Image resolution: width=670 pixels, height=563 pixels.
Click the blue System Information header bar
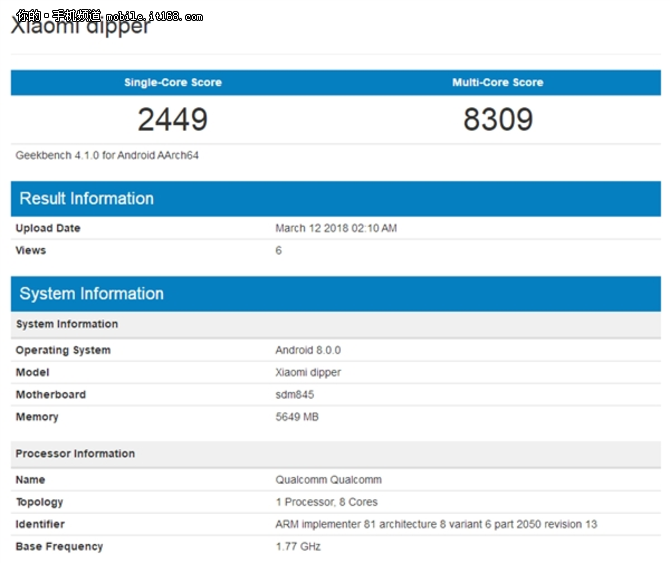click(336, 294)
